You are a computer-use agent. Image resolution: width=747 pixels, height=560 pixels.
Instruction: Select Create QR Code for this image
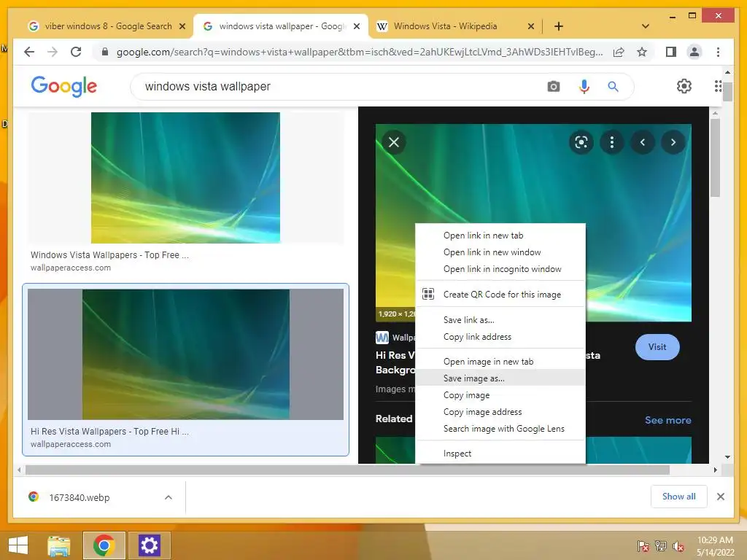click(500, 295)
